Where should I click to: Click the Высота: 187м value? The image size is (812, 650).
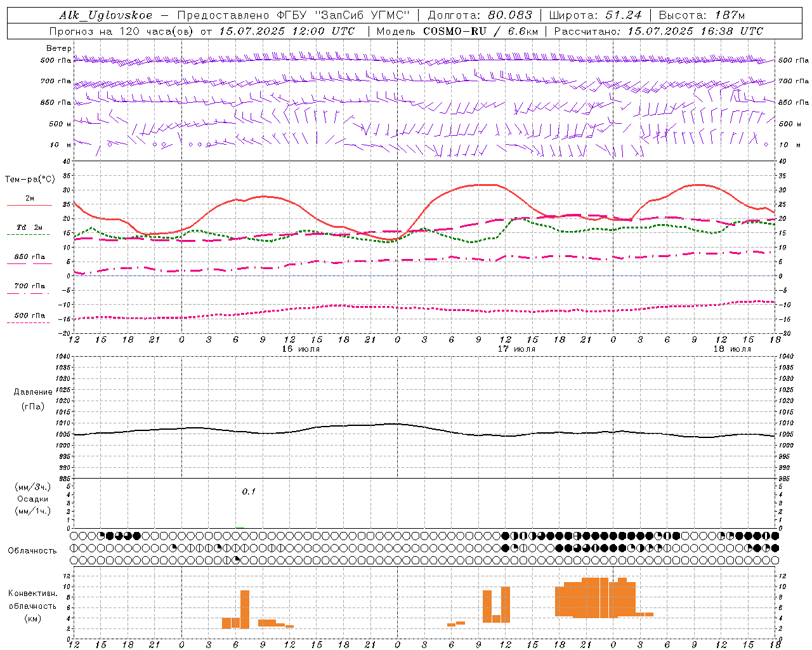(702, 15)
